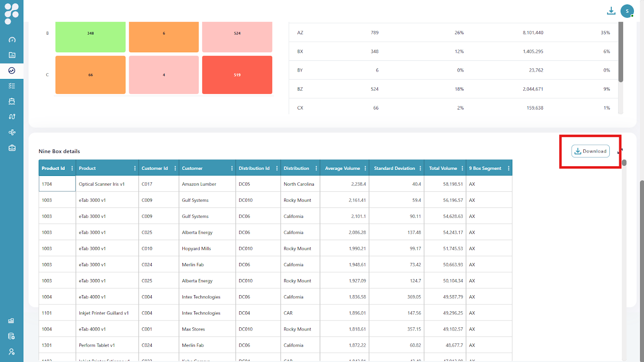Open the bar chart reports sidebar icon
The image size is (644, 362).
12,55
